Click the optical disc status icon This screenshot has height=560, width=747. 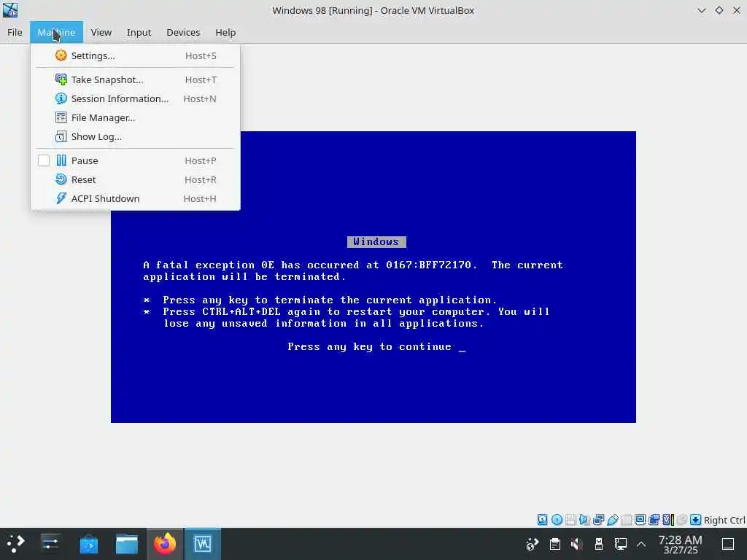pyautogui.click(x=557, y=519)
